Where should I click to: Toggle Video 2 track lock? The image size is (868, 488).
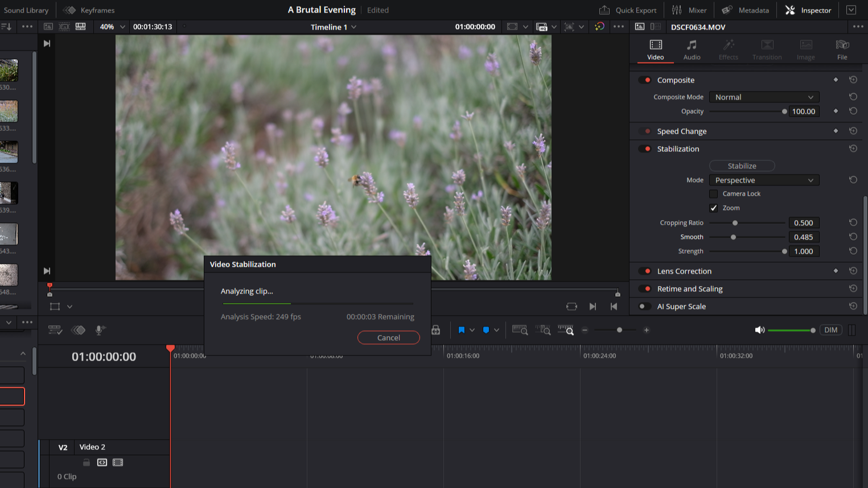[x=87, y=462]
